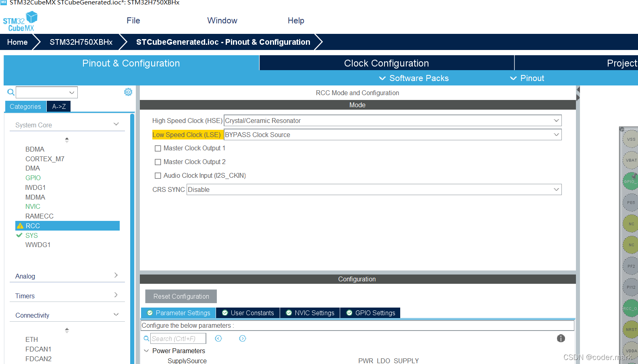Open the NVIC Settings tab
638x364 pixels.
(310, 313)
